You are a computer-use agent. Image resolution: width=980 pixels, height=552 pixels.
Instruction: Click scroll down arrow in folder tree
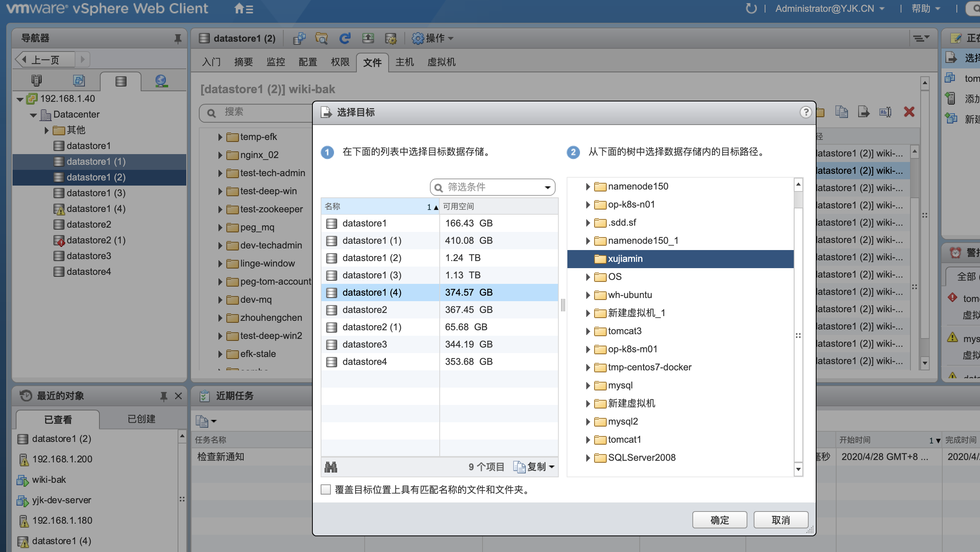(798, 469)
